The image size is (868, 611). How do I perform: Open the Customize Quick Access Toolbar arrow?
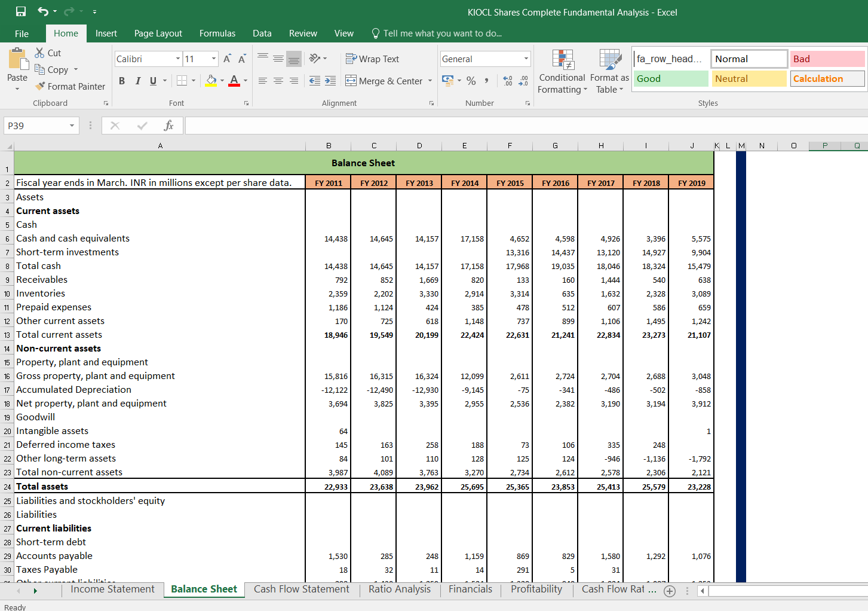click(94, 12)
